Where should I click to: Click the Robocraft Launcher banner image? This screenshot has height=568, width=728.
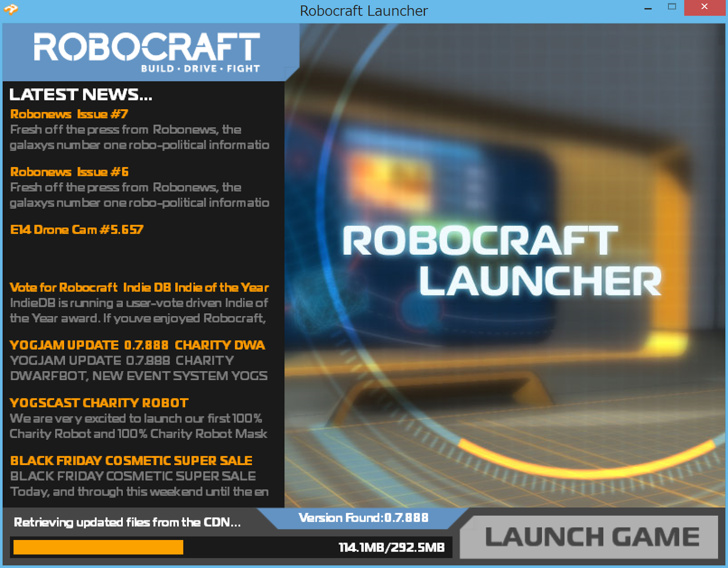pyautogui.click(x=505, y=266)
